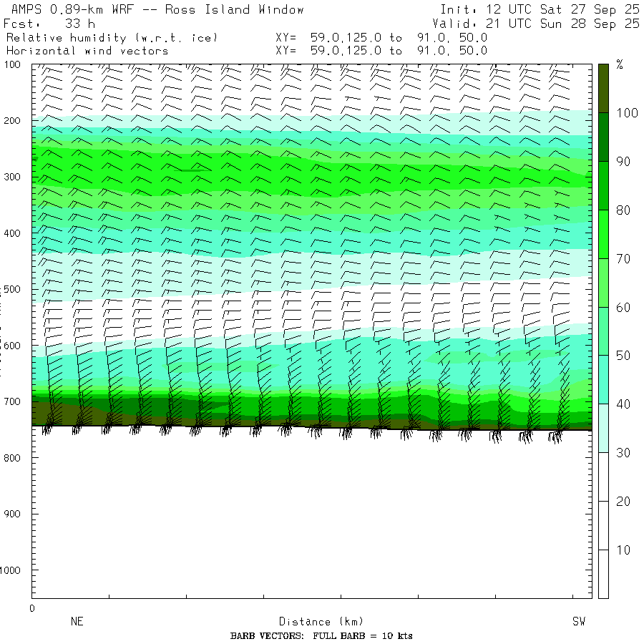This screenshot has height=644, width=644.
Task: Click the pressure axis label '200'
Action: [x=12, y=121]
